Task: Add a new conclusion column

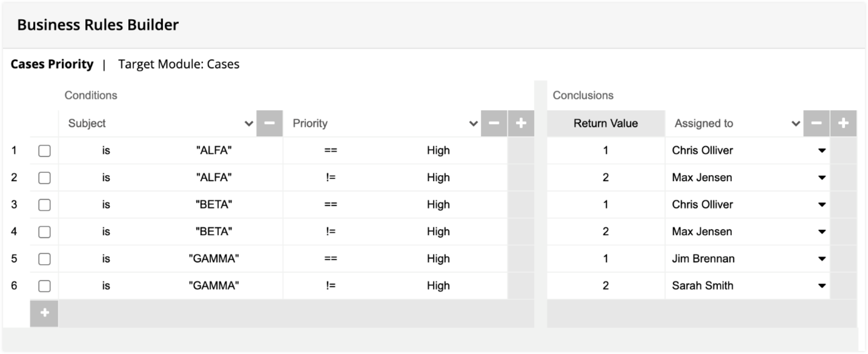Action: pos(843,123)
